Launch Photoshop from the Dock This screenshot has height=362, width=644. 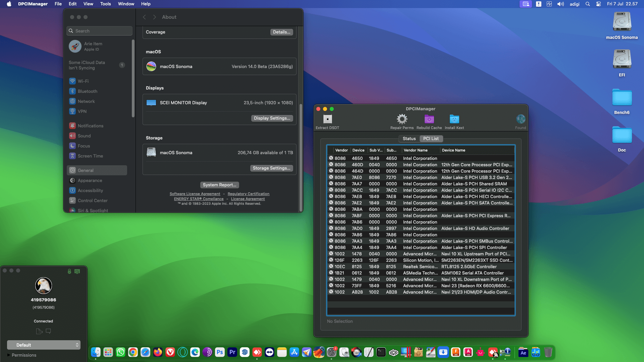[220, 352]
